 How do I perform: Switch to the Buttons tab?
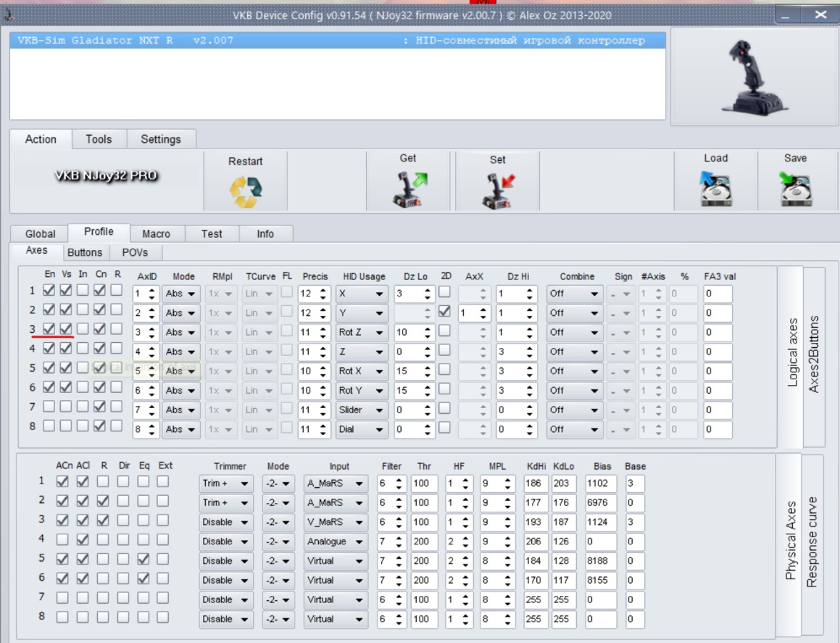click(84, 252)
